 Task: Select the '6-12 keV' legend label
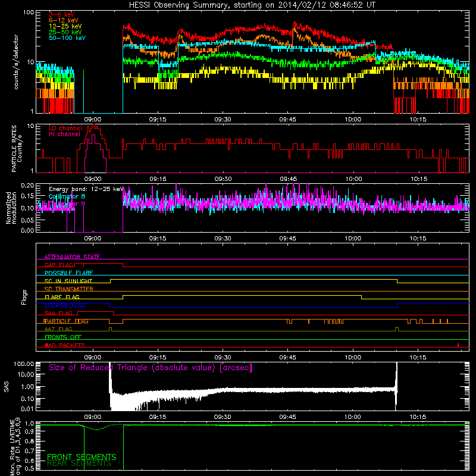tap(64, 20)
